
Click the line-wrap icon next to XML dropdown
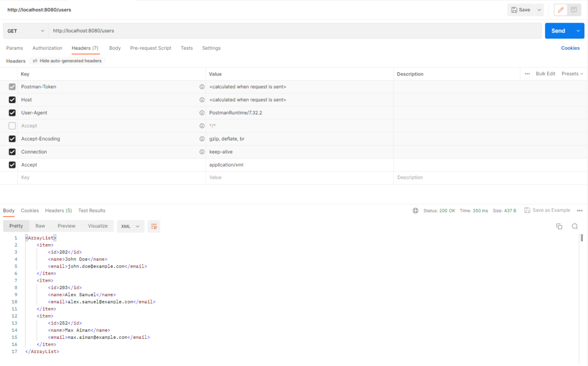pos(153,226)
